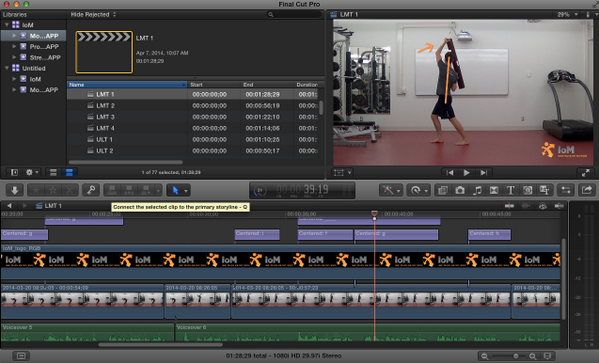
Task: Play the viewer fullscreen
Action: (585, 173)
